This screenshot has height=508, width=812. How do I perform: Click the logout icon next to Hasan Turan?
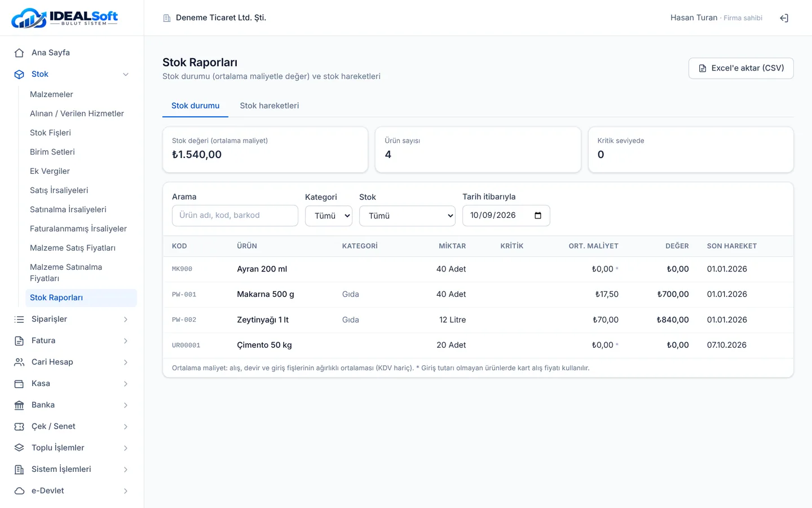click(x=784, y=18)
